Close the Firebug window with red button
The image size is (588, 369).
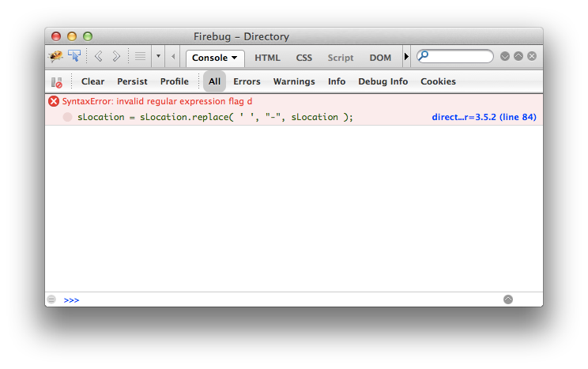coord(56,36)
